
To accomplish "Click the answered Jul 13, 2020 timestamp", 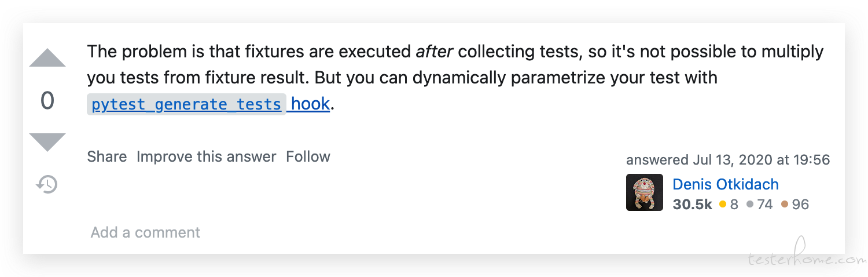I will point(728,160).
